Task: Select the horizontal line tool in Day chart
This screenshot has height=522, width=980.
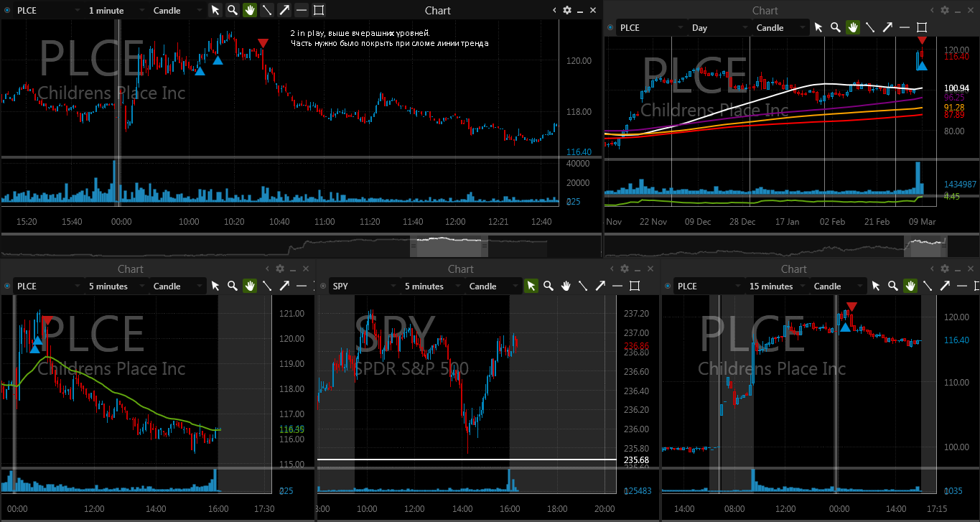Action: coord(905,27)
